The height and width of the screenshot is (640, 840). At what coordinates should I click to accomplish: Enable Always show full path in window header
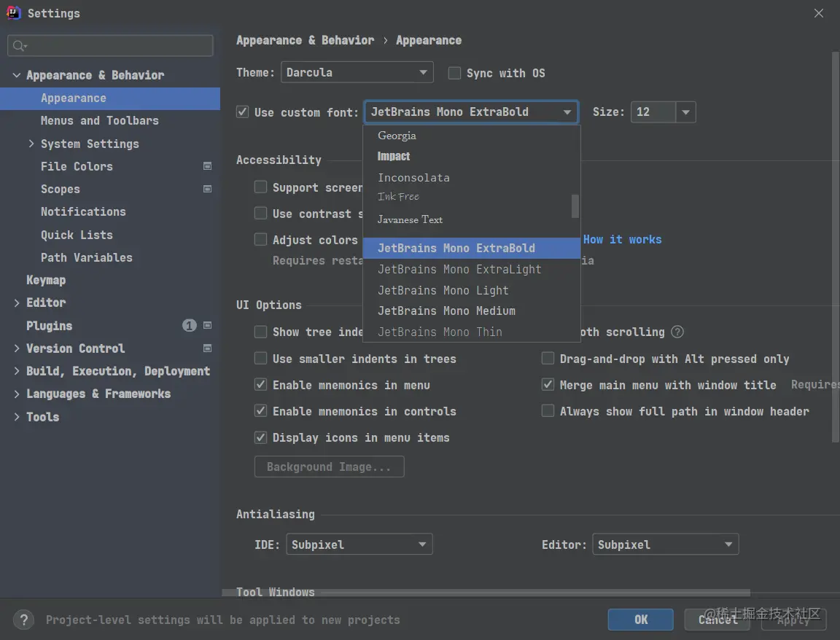548,411
